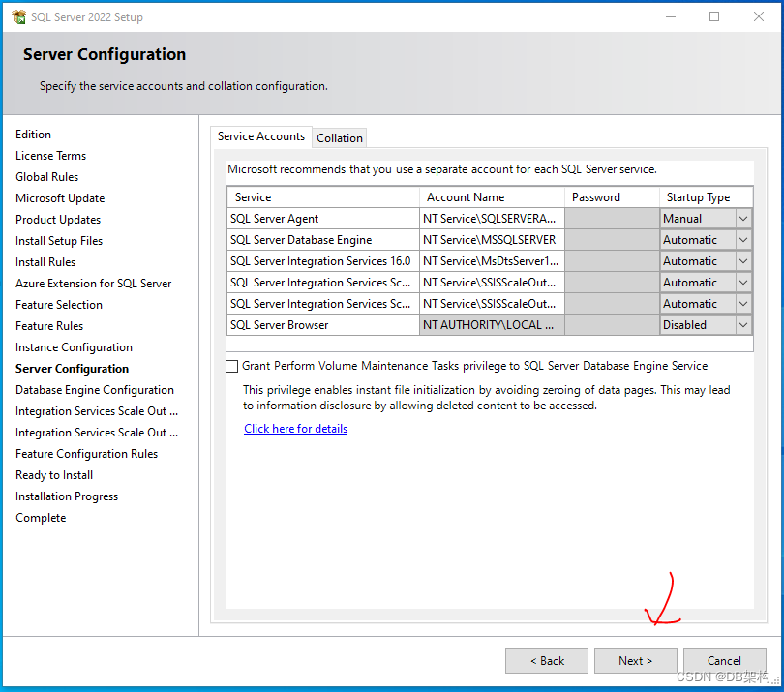Change SQL Server Browser startup type from Disabled
This screenshot has height=692, width=784.
(741, 324)
